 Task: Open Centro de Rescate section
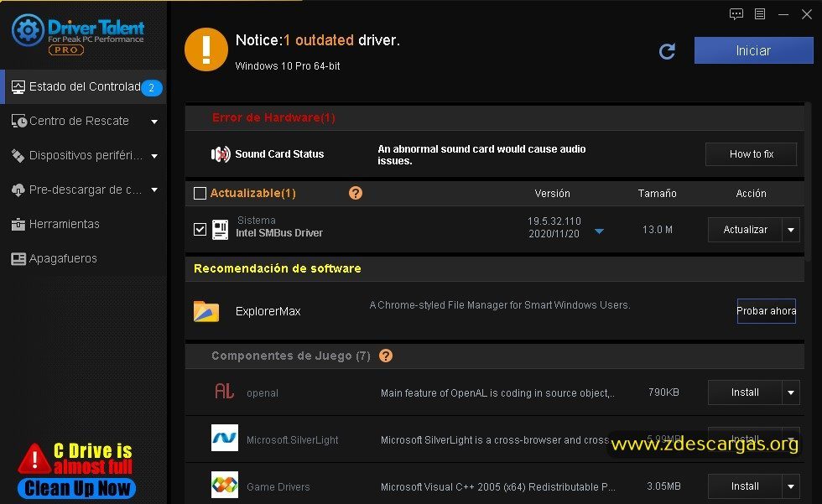(83, 121)
